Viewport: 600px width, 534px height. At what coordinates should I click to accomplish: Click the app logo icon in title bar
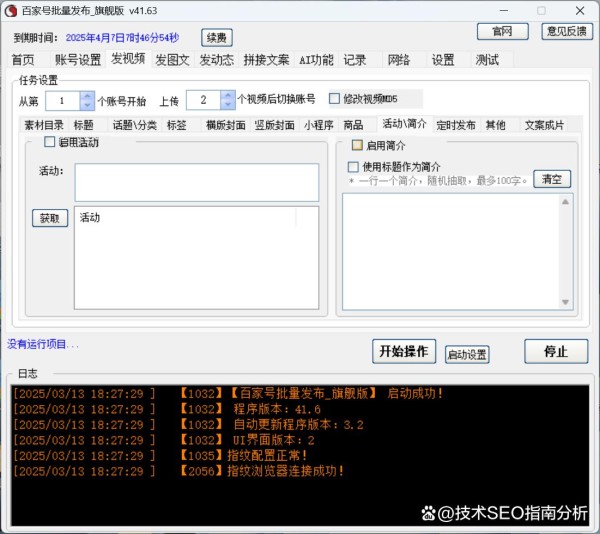coord(11,11)
